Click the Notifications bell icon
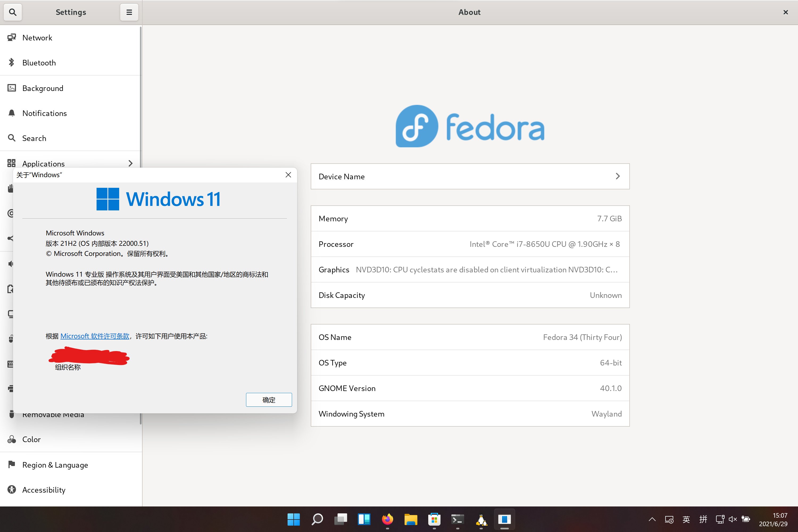The width and height of the screenshot is (798, 532). coord(11,113)
